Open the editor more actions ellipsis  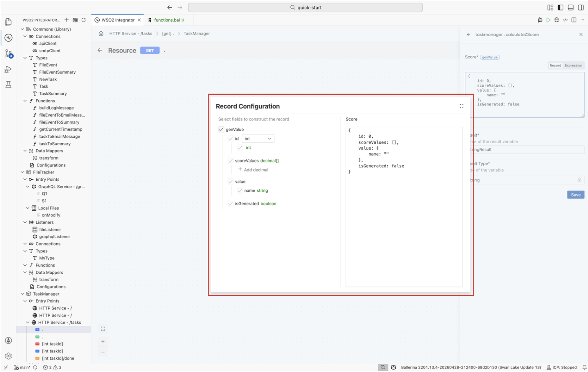(x=582, y=20)
